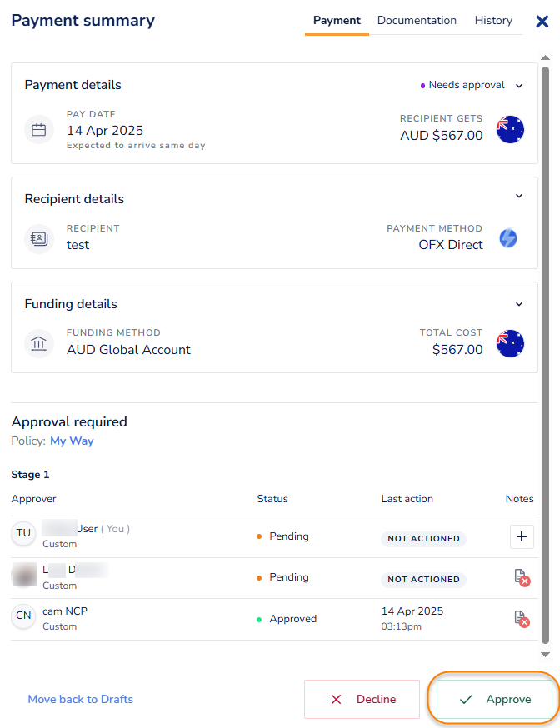Expand the Recipient details section
The width and height of the screenshot is (560, 728).
tap(519, 197)
